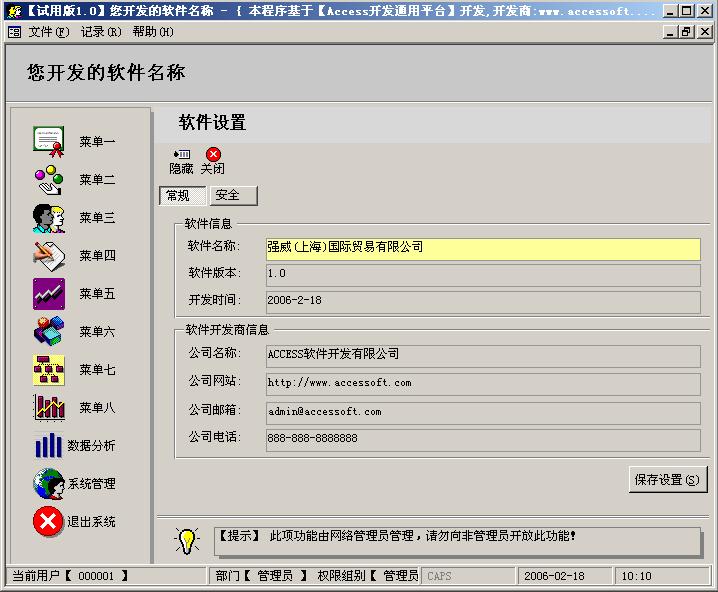Viewport: 718px width, 592px height.
Task: Open the 记录(R) menu
Action: tap(101, 32)
